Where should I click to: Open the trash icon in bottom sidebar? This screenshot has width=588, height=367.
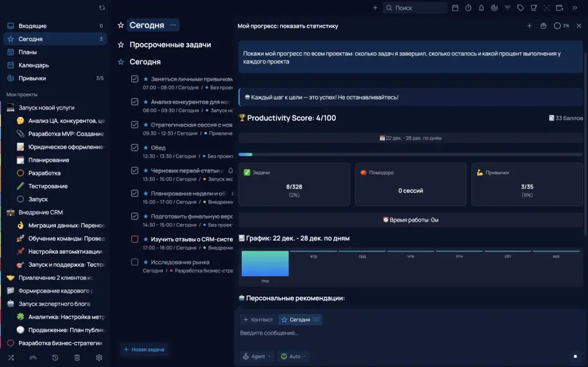[x=77, y=358]
